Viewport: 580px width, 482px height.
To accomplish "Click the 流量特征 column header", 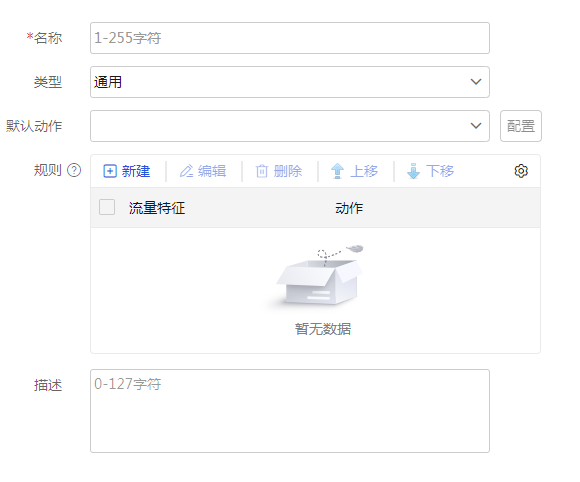I will coord(157,208).
